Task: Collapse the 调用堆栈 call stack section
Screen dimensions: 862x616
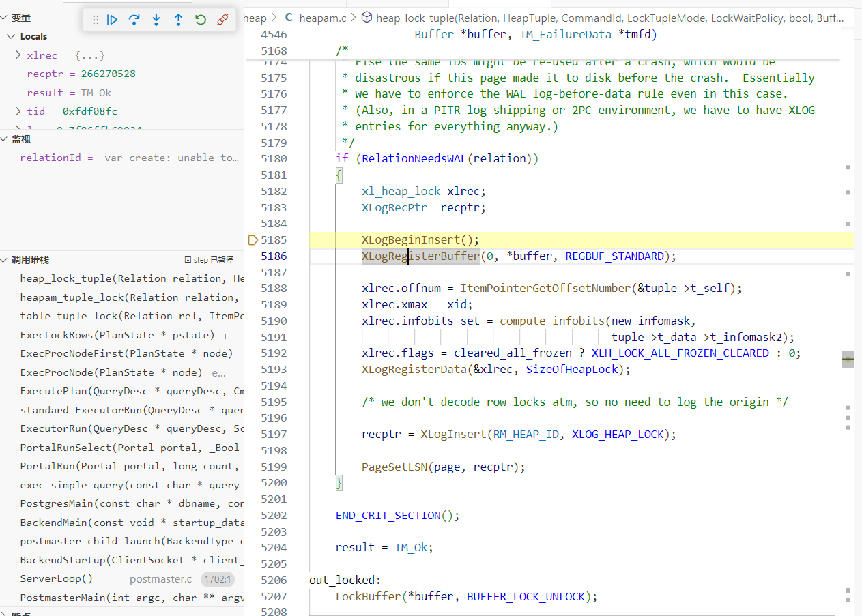Action: point(30,260)
